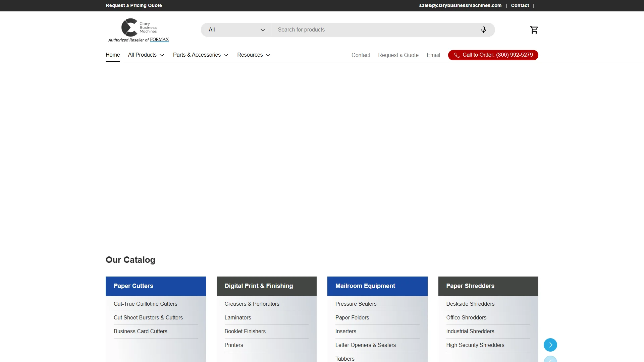Select Cut-True Guillotine Cutters
The height and width of the screenshot is (362, 644).
click(x=145, y=304)
